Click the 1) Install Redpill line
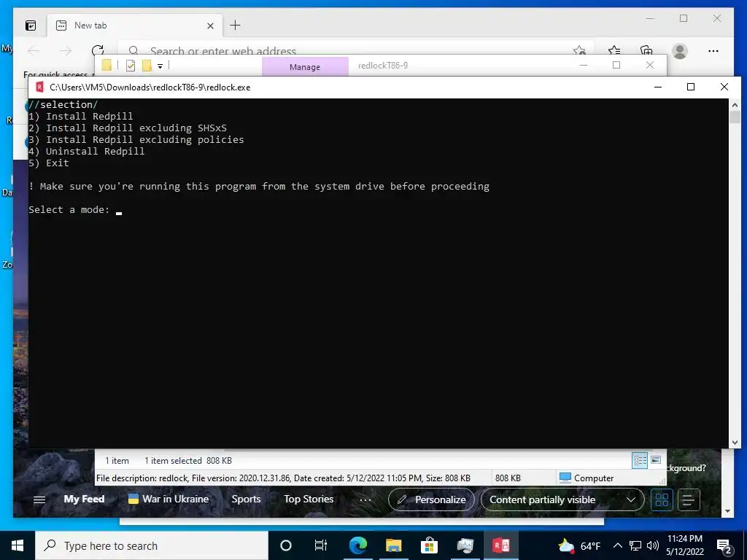This screenshot has width=747, height=560. [80, 116]
